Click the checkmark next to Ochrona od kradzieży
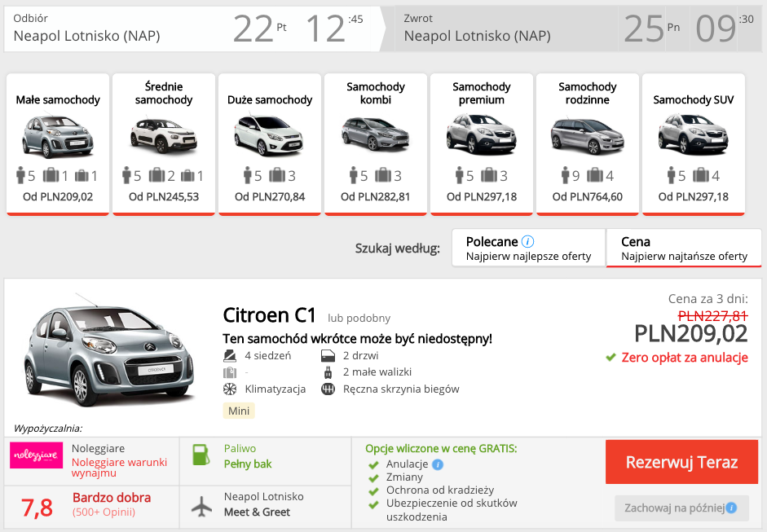 click(375, 490)
